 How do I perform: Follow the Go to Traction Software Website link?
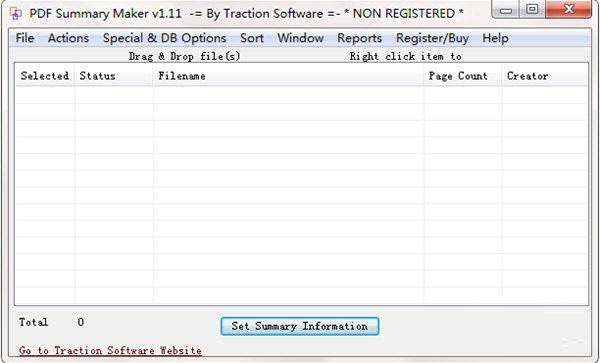click(x=110, y=350)
